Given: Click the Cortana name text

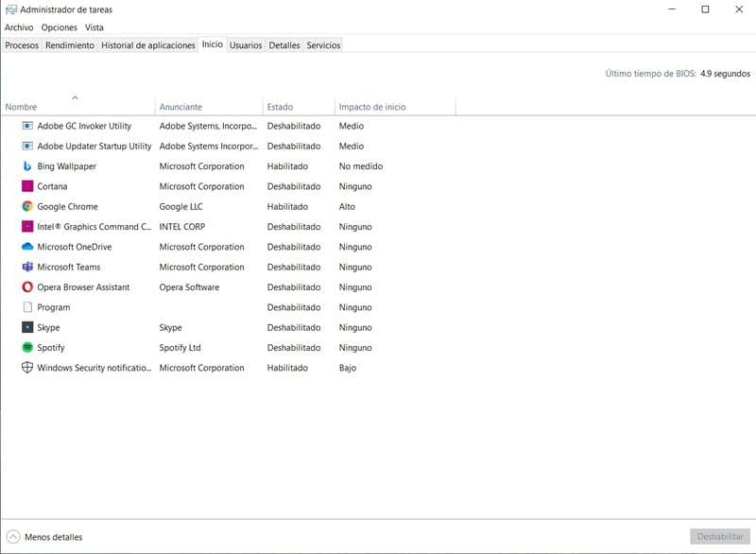Looking at the screenshot, I should tap(52, 186).
